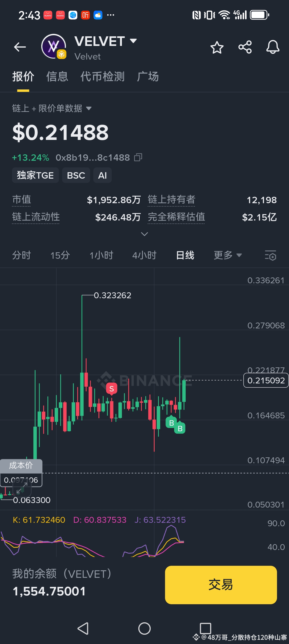The height and width of the screenshot is (644, 289).
Task: Copy the contract address 0x8b19...8c1488
Action: [138, 157]
